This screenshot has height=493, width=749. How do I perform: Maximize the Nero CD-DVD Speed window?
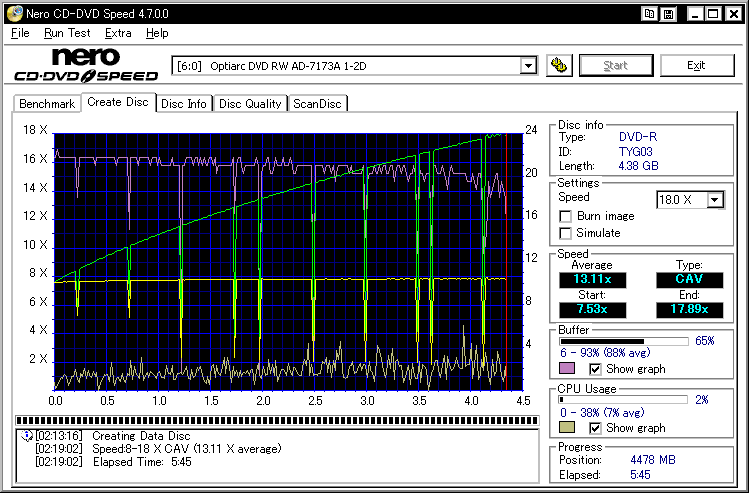pyautogui.click(x=711, y=13)
